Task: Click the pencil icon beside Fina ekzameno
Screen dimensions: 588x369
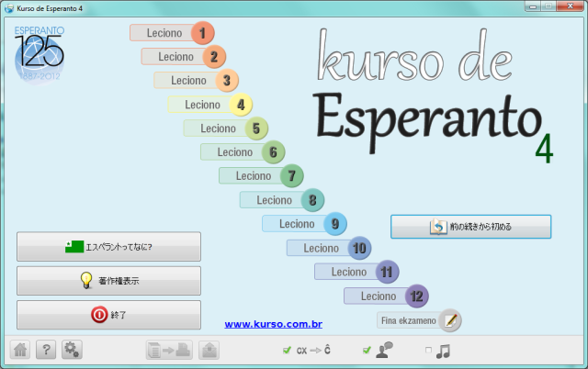Action: pos(449,320)
